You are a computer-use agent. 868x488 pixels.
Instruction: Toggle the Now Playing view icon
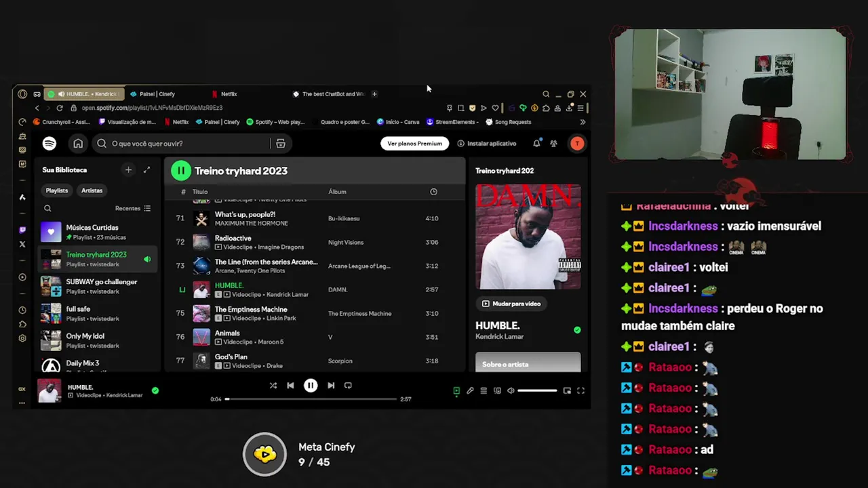[456, 391]
